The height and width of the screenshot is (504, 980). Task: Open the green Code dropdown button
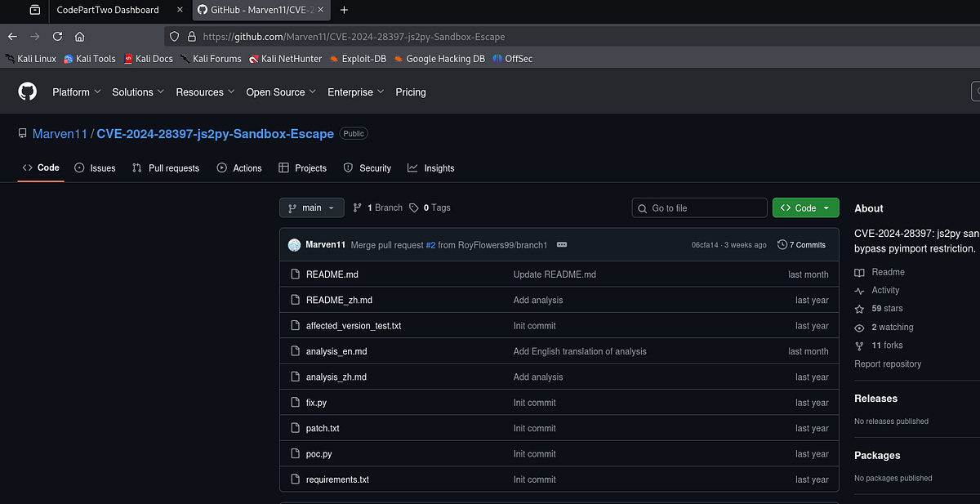805,207
